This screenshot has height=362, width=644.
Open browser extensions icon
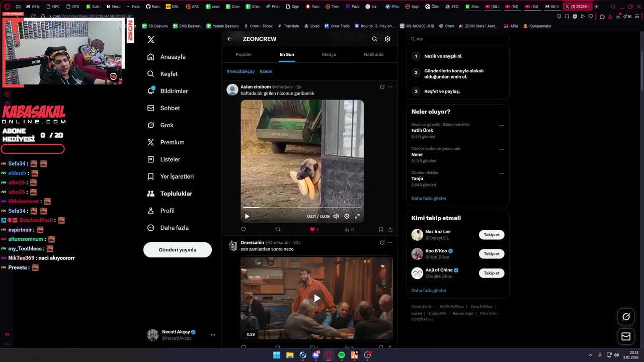pos(602,16)
